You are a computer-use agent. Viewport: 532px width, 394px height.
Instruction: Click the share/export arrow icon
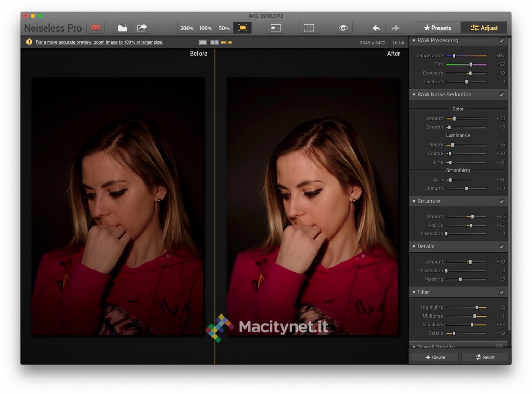click(141, 28)
